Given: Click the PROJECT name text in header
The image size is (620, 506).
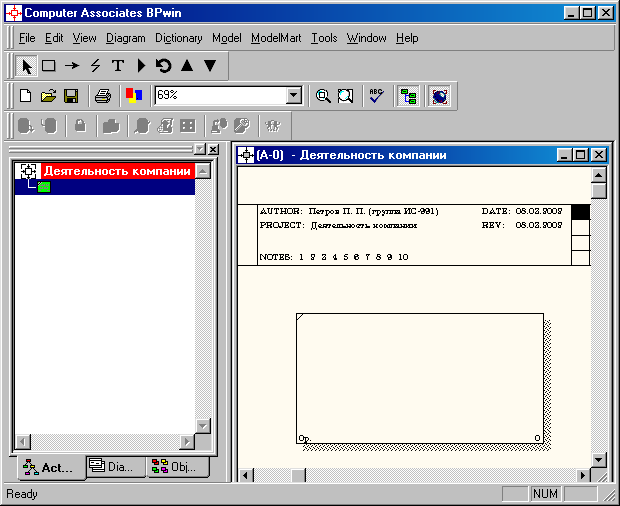Looking at the screenshot, I should click(x=364, y=225).
